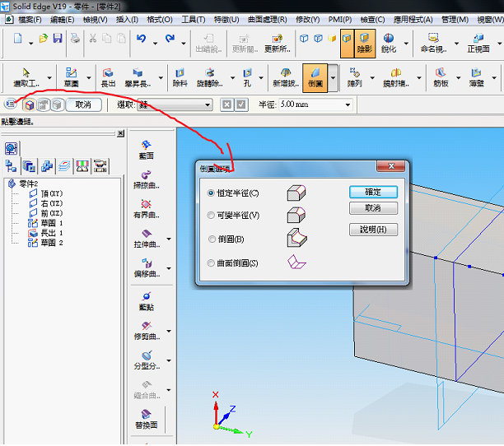Click the 藍點 blue dot tool
504x446 pixels.
147,301
